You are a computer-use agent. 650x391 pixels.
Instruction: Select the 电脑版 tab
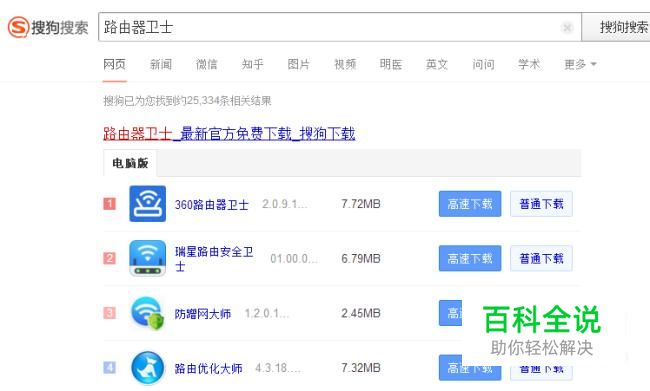[x=130, y=163]
